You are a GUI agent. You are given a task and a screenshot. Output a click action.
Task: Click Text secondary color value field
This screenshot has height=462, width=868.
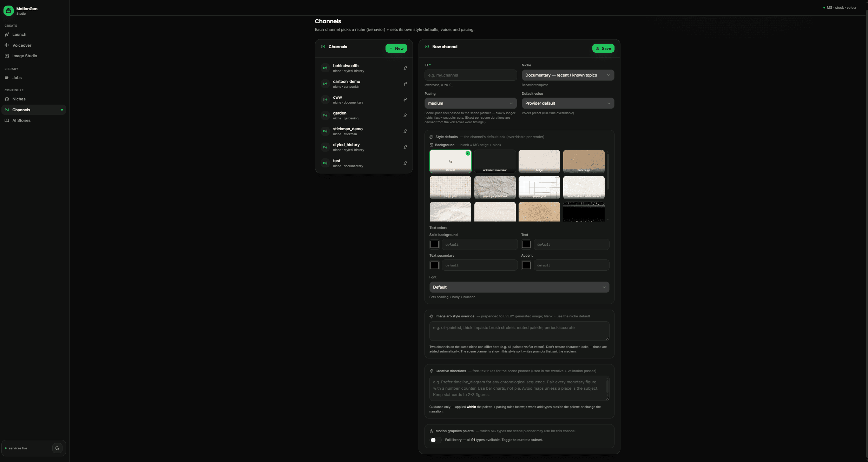click(480, 265)
